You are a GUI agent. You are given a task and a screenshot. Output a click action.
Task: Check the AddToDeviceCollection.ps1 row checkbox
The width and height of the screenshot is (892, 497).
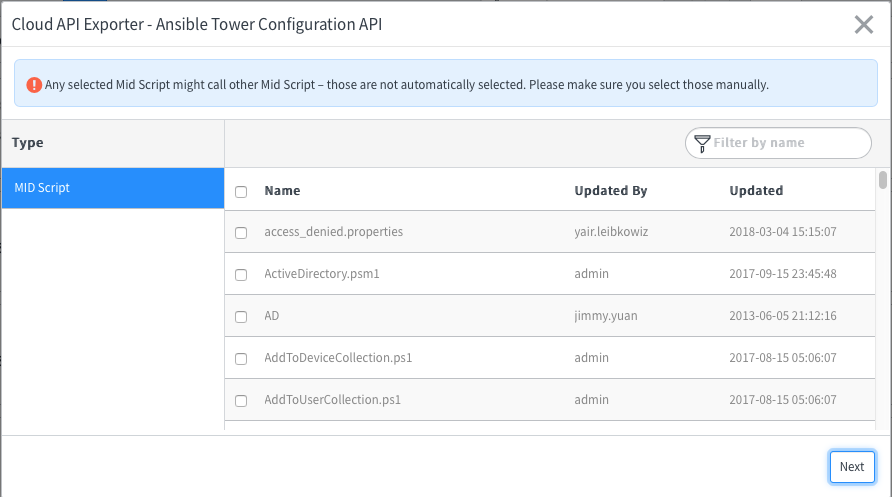pyautogui.click(x=241, y=359)
